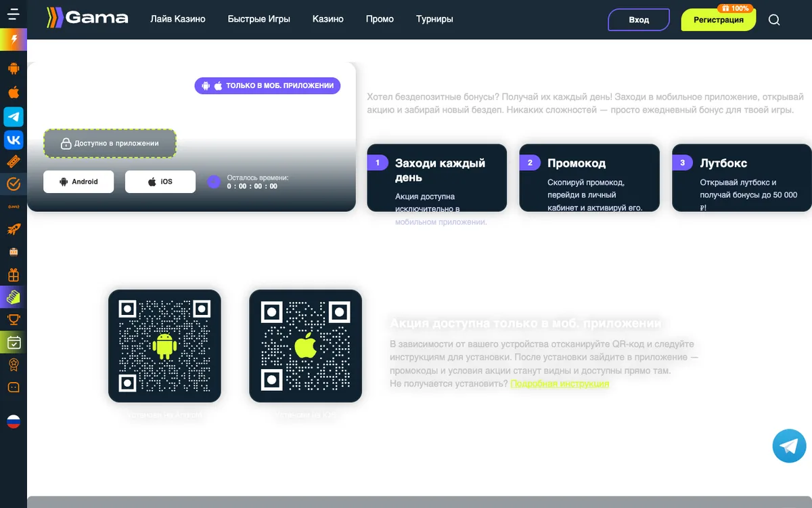Image resolution: width=812 pixels, height=508 pixels.
Task: Open the Быстрые Игры menu item
Action: pyautogui.click(x=259, y=19)
